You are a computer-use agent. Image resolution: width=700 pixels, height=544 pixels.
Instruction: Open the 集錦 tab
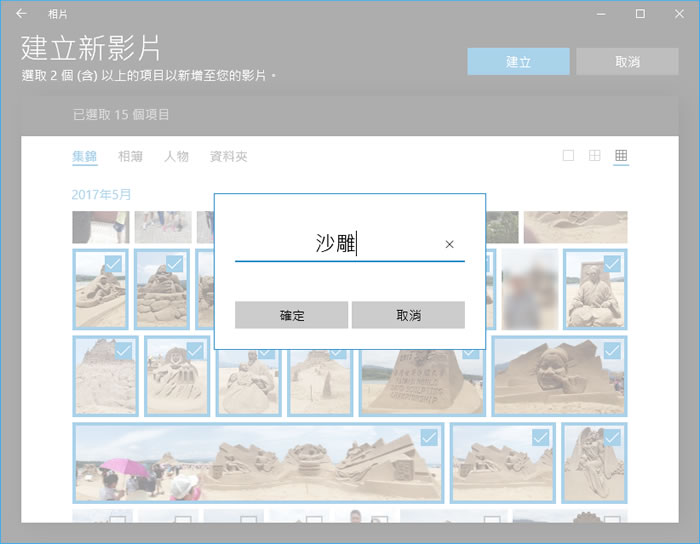coord(85,157)
